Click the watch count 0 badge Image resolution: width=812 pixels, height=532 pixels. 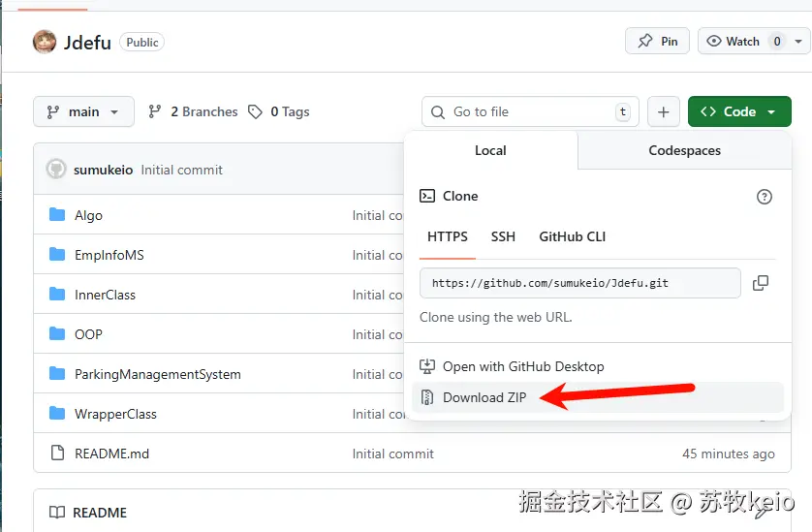click(777, 41)
